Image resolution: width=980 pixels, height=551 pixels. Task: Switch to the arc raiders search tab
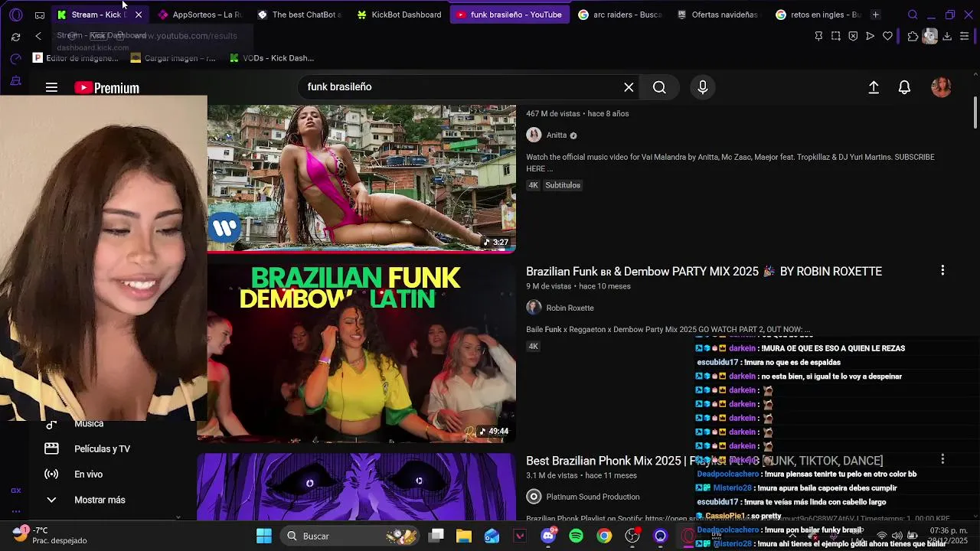[x=621, y=15]
